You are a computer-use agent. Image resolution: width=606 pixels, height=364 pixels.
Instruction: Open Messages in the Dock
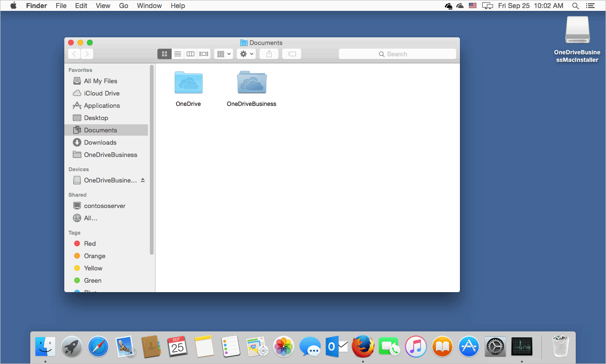coord(311,347)
